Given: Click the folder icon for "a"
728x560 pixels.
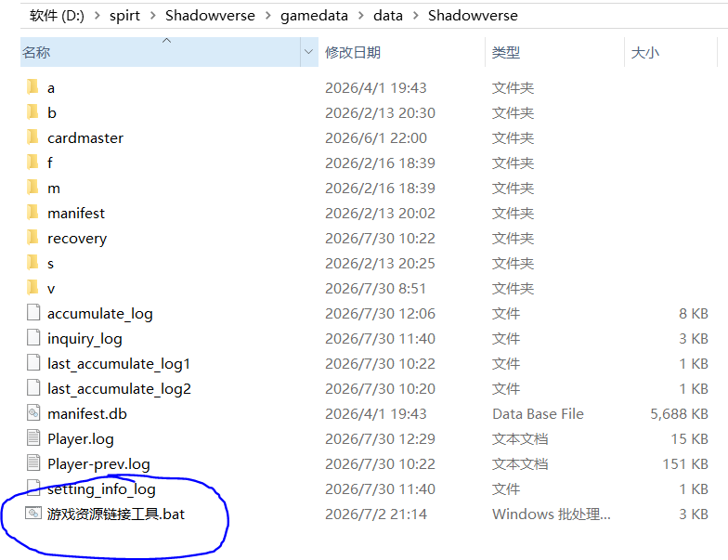Looking at the screenshot, I should pos(33,87).
